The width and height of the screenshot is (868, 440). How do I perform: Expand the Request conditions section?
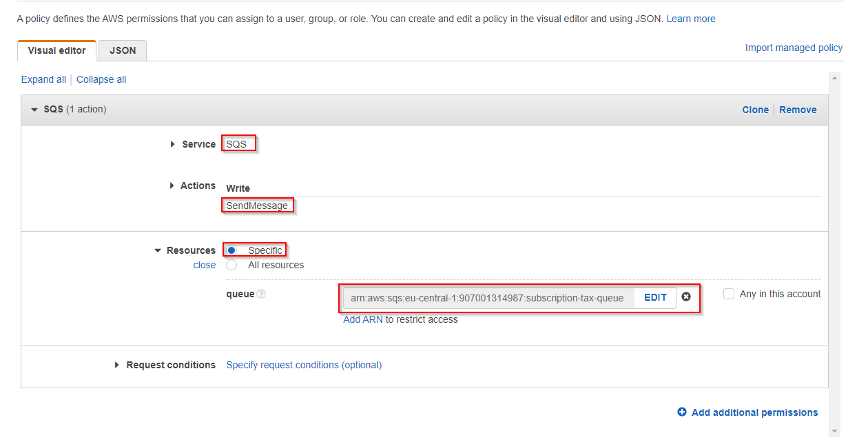(x=117, y=365)
